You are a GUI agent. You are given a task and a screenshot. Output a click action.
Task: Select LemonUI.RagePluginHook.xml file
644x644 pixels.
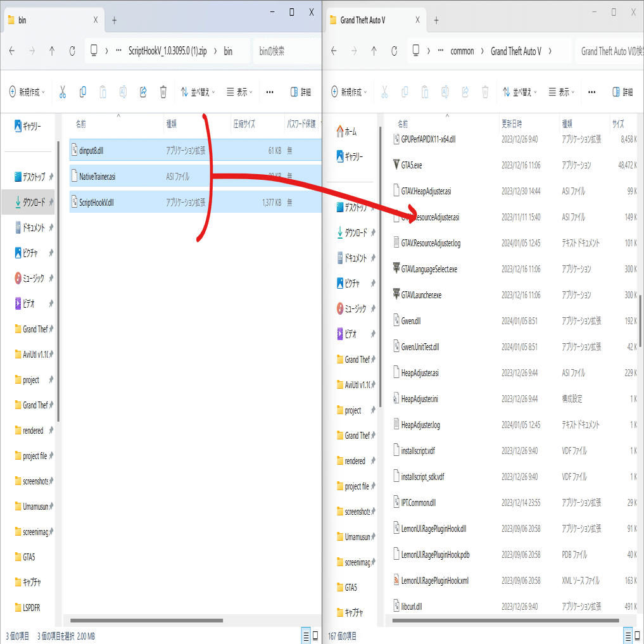click(434, 580)
